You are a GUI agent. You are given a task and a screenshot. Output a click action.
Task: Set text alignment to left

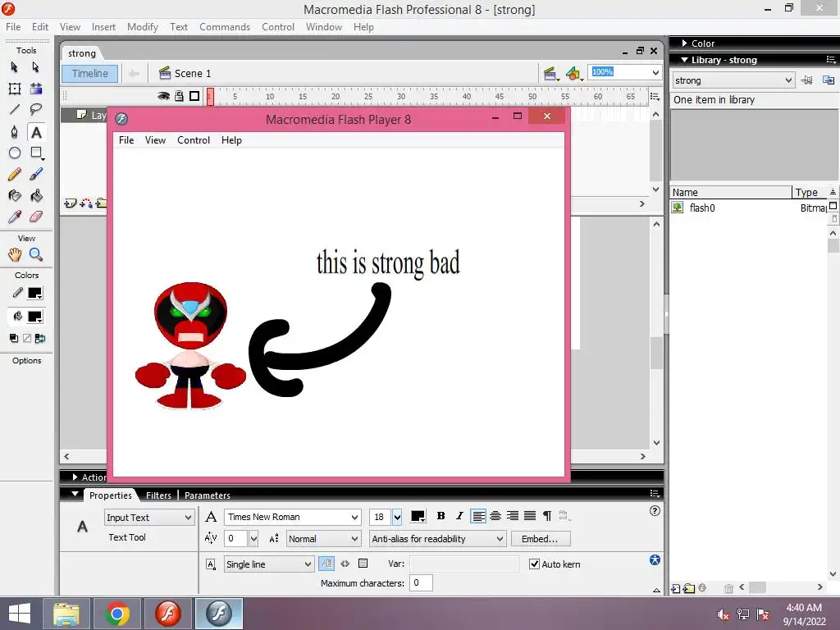tap(478, 516)
